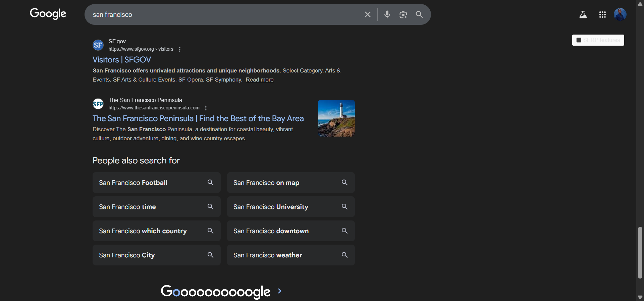Click magnifier icon in San Francisco Football chip
The image size is (644, 301).
click(x=210, y=182)
